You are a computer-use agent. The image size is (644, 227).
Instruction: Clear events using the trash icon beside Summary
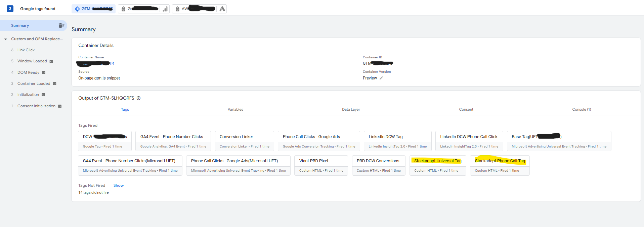pyautogui.click(x=61, y=25)
